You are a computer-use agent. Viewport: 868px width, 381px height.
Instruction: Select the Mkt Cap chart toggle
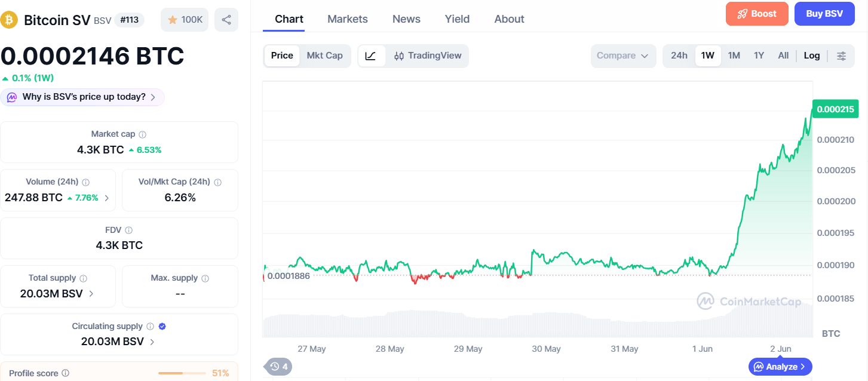(x=325, y=56)
